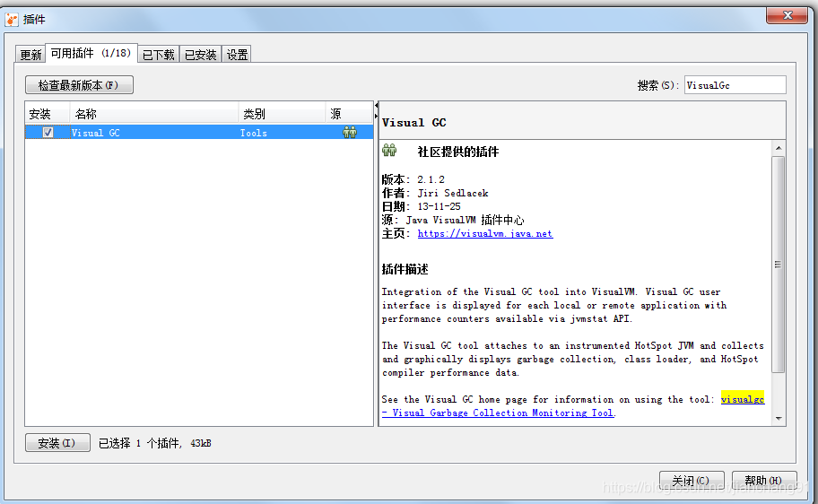The height and width of the screenshot is (504, 818).
Task: Sort by the 安装 column header
Action: [x=47, y=114]
